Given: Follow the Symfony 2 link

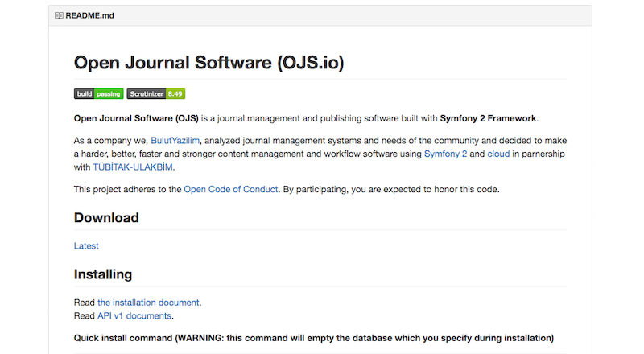Looking at the screenshot, I should pyautogui.click(x=445, y=154).
